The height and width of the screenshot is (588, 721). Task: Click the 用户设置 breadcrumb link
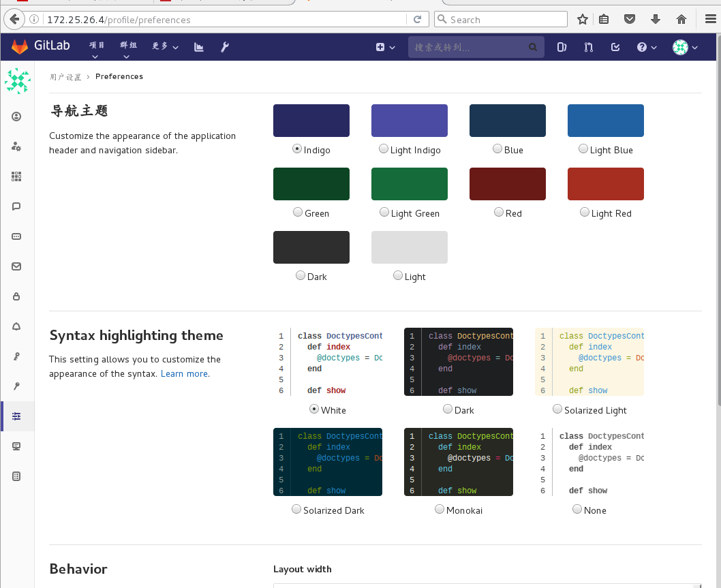65,77
